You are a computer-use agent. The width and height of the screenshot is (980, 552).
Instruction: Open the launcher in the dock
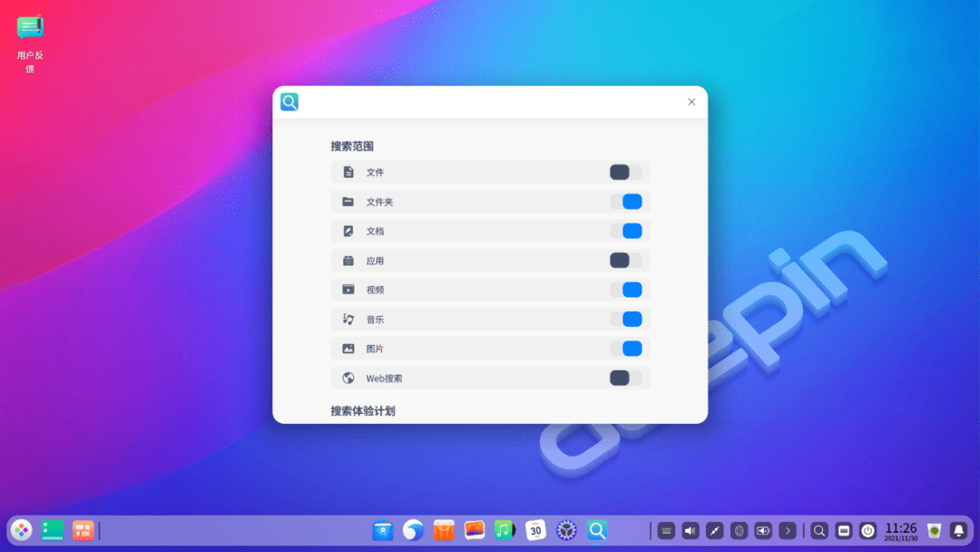21,530
